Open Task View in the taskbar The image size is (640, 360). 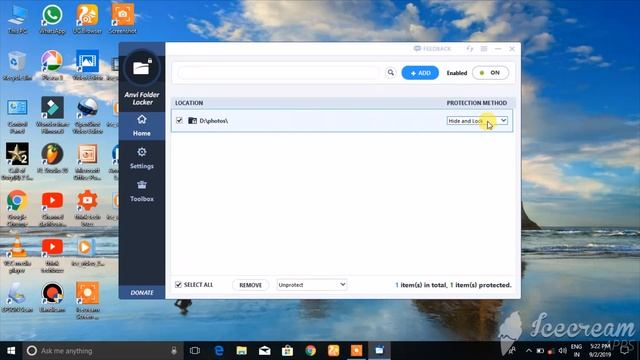click(x=195, y=351)
